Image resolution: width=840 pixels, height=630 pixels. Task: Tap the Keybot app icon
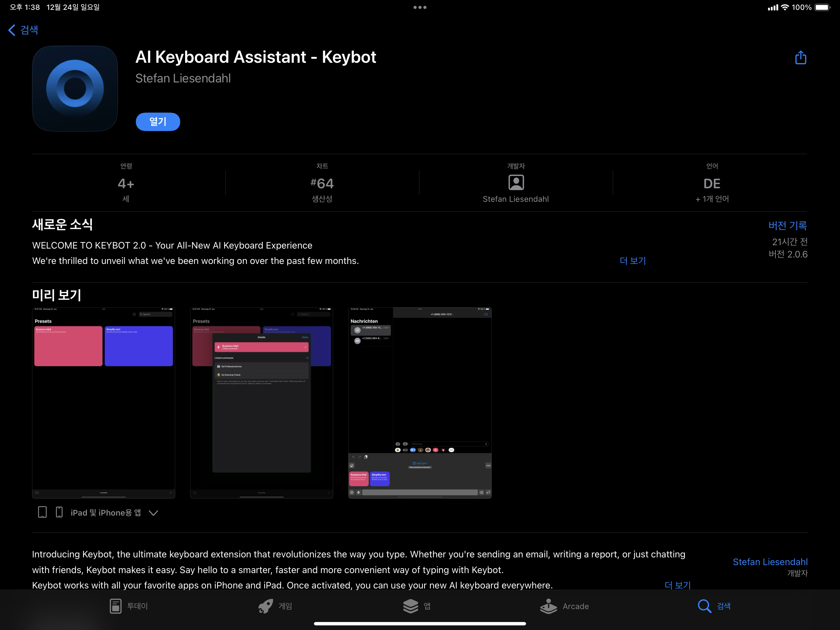(x=75, y=88)
